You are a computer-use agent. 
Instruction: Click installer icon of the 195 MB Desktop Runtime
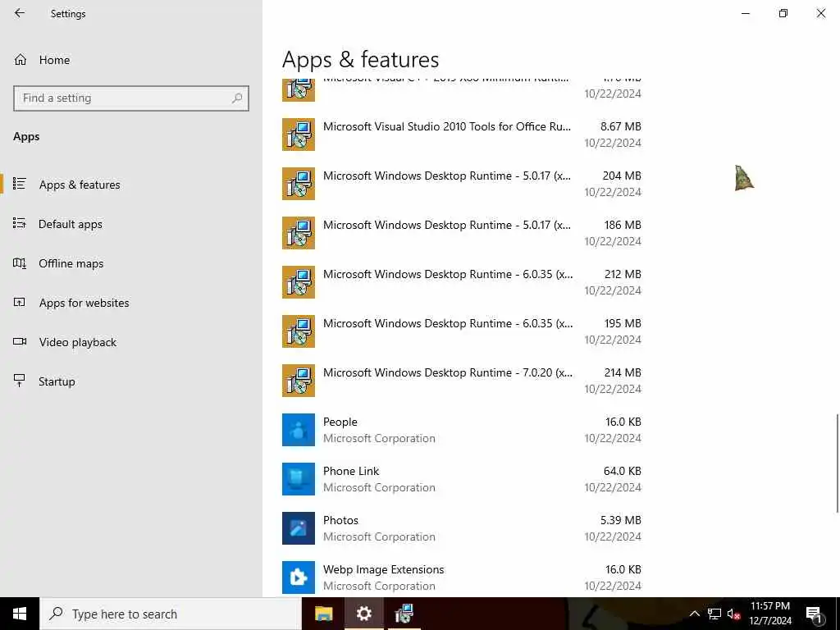click(299, 331)
